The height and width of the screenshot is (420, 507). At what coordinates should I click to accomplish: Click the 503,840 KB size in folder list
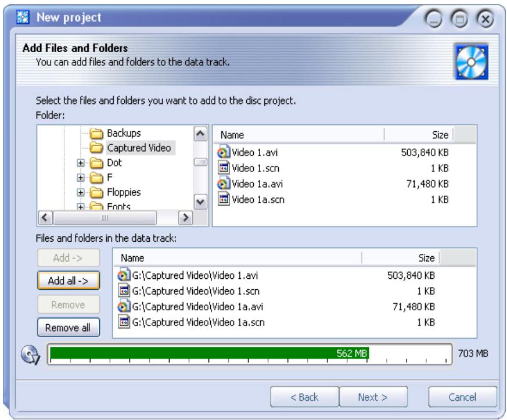click(425, 152)
